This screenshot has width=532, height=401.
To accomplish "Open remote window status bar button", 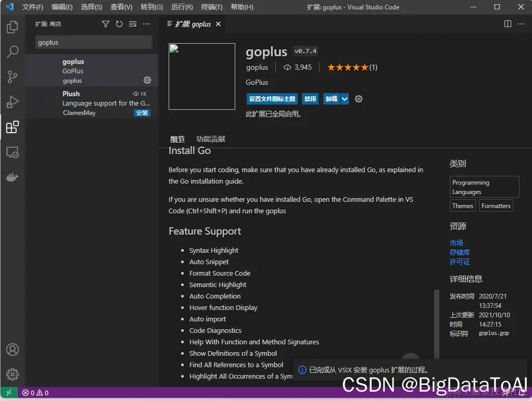I will pos(9,393).
